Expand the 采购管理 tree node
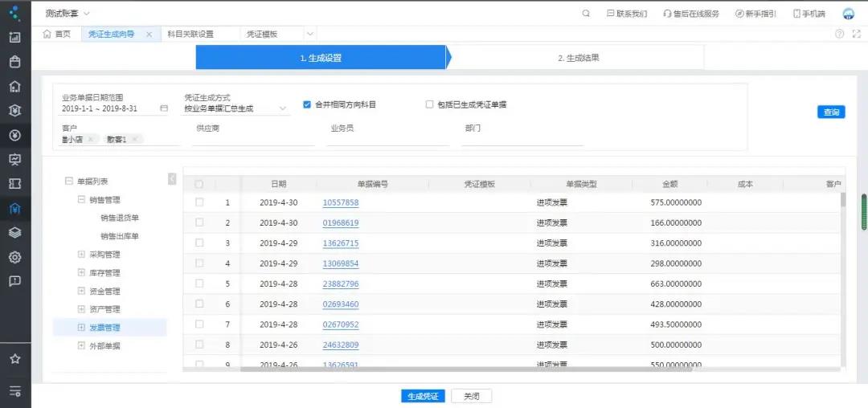Viewport: 868px width, 408px height. 81,255
